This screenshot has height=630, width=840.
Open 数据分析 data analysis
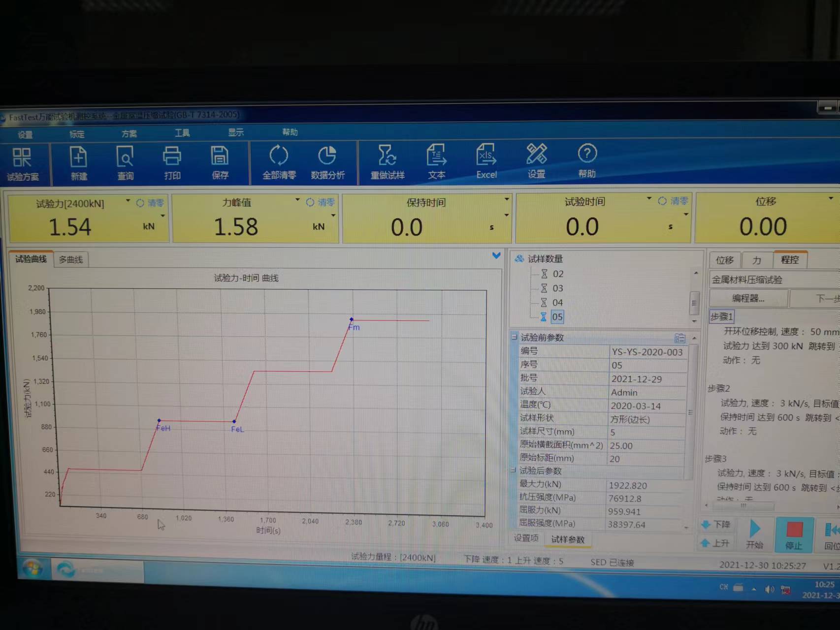[x=327, y=162]
